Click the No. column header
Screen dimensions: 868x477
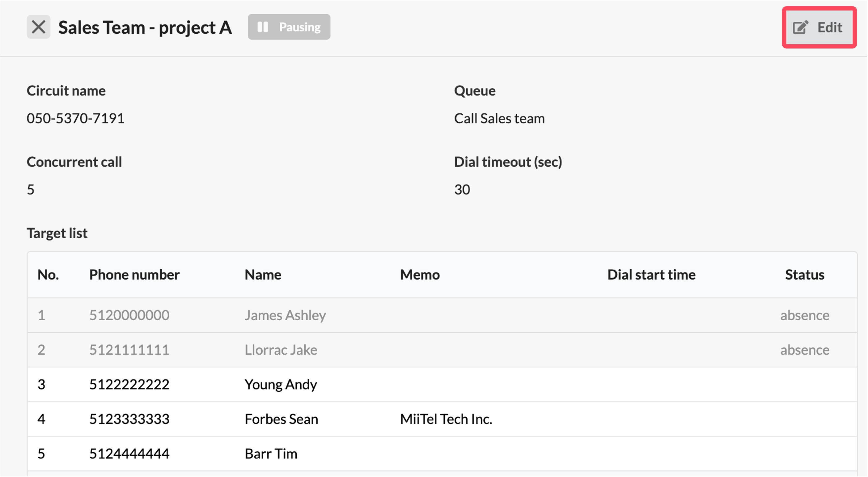click(48, 275)
